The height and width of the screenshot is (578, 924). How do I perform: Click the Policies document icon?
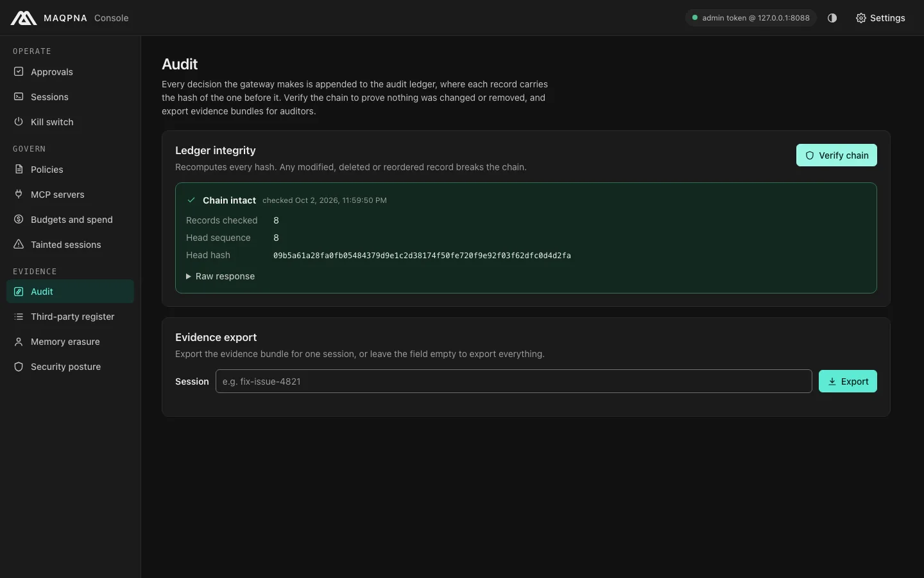click(19, 170)
